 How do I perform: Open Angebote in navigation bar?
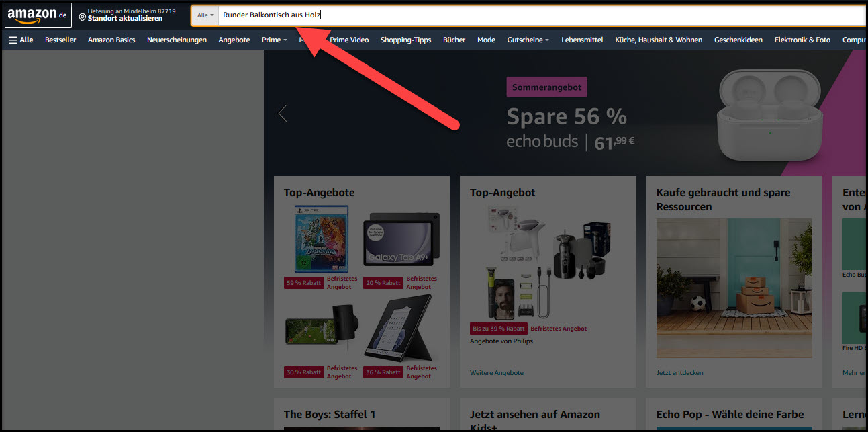[x=234, y=40]
